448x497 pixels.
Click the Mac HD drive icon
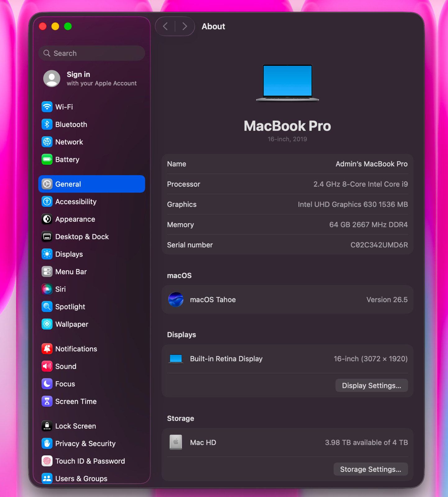(x=176, y=442)
